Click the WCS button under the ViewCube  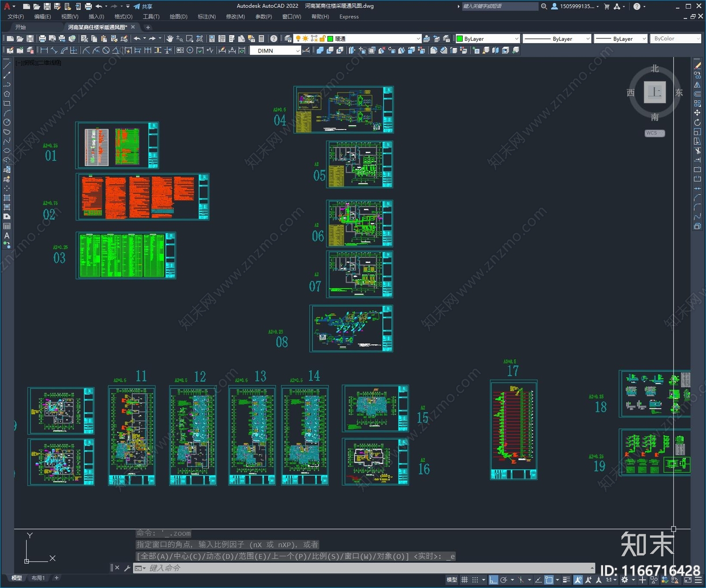click(x=654, y=133)
